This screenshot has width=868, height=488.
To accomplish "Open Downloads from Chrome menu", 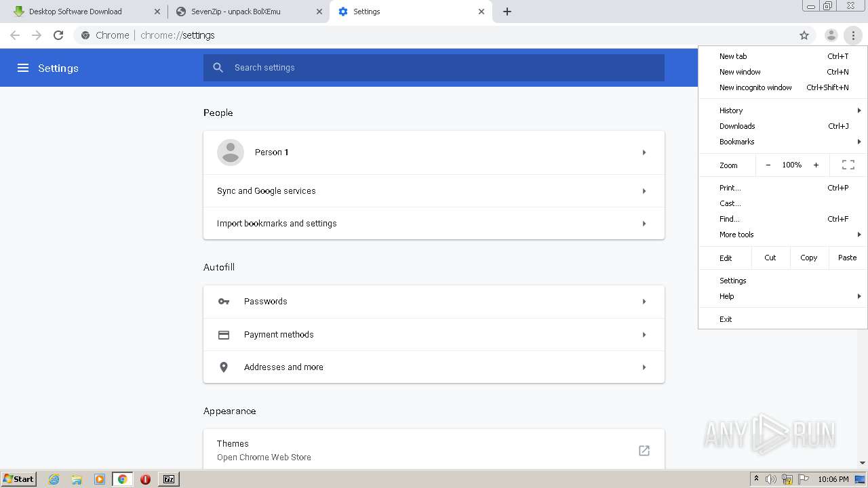I will [783, 126].
